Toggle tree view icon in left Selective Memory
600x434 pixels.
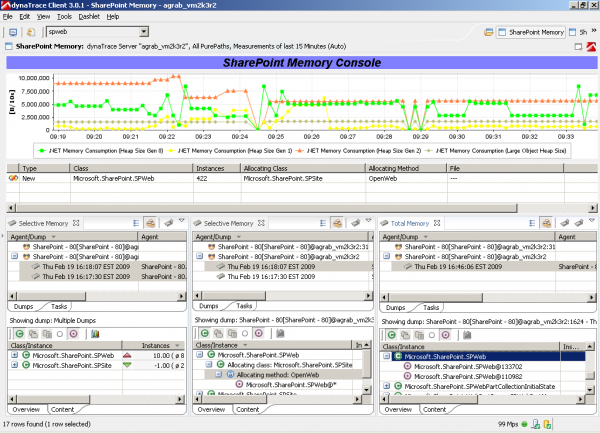(136, 223)
